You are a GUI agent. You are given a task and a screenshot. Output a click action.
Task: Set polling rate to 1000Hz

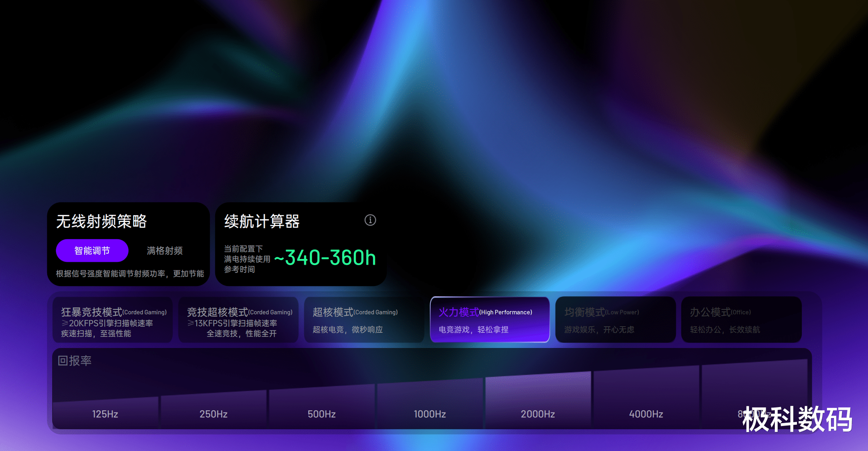click(429, 414)
